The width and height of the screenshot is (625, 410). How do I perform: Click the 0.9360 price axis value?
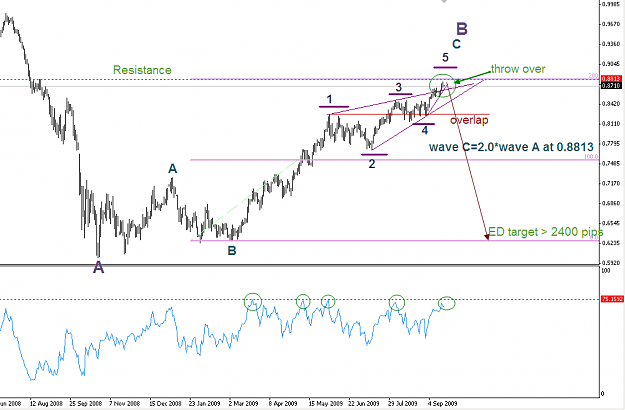tap(612, 44)
